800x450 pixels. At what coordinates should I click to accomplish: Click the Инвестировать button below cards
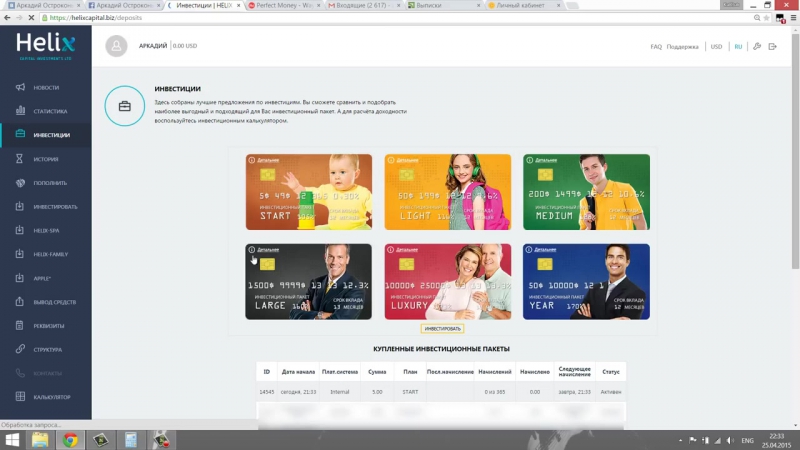click(x=442, y=329)
